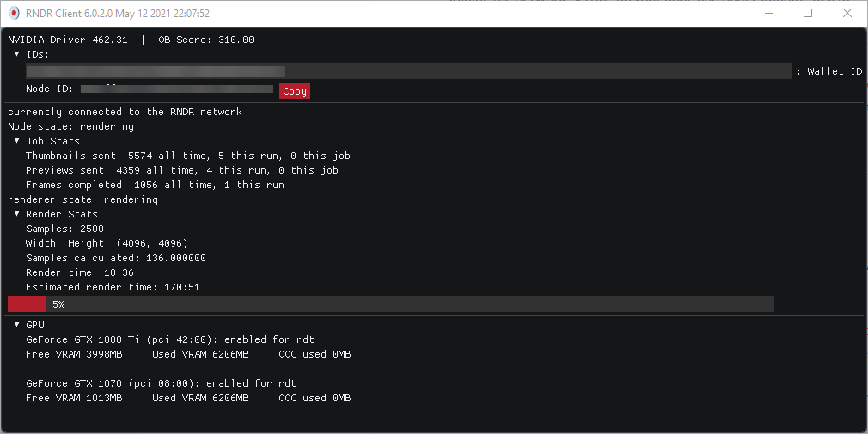This screenshot has height=434, width=868.
Task: Click 'Free VRAM 3998MB' value
Action: click(74, 354)
